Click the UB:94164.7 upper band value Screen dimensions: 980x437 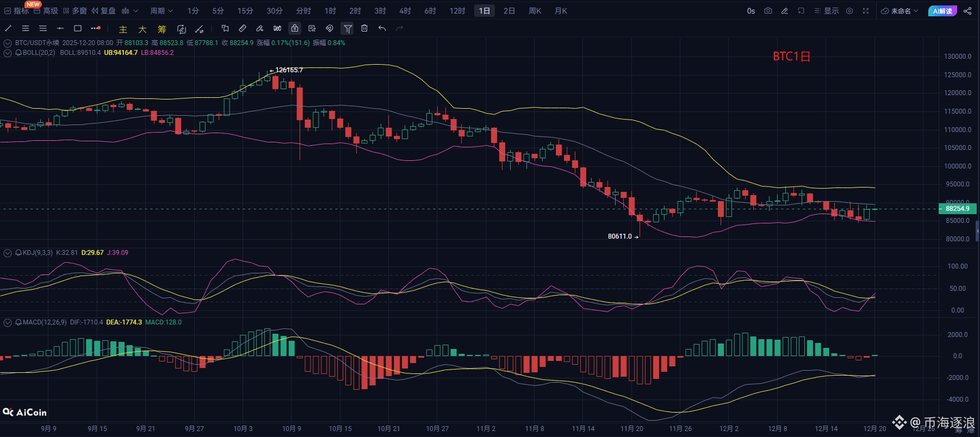click(x=121, y=53)
